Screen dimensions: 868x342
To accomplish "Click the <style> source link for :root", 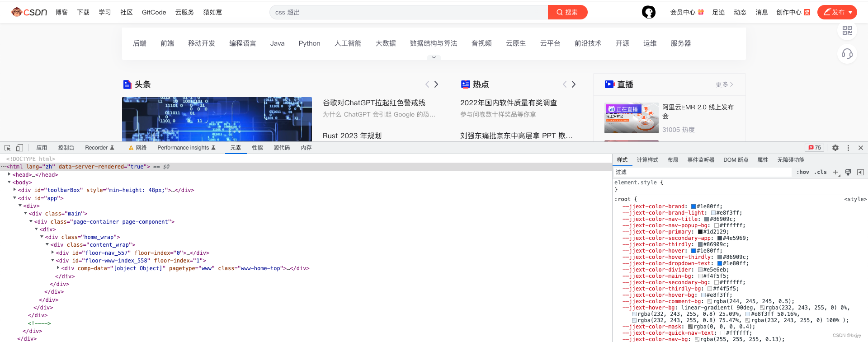I will pos(855,199).
